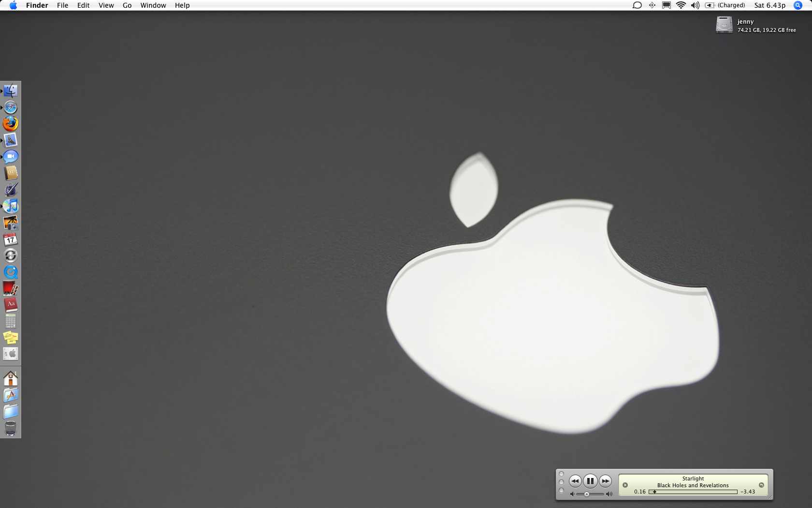The height and width of the screenshot is (508, 812).
Task: Launch QuickTime Player from the Dock
Action: click(11, 272)
